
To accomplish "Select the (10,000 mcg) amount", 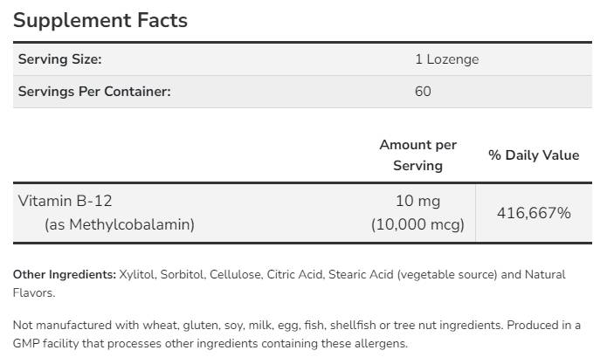I will (417, 224).
